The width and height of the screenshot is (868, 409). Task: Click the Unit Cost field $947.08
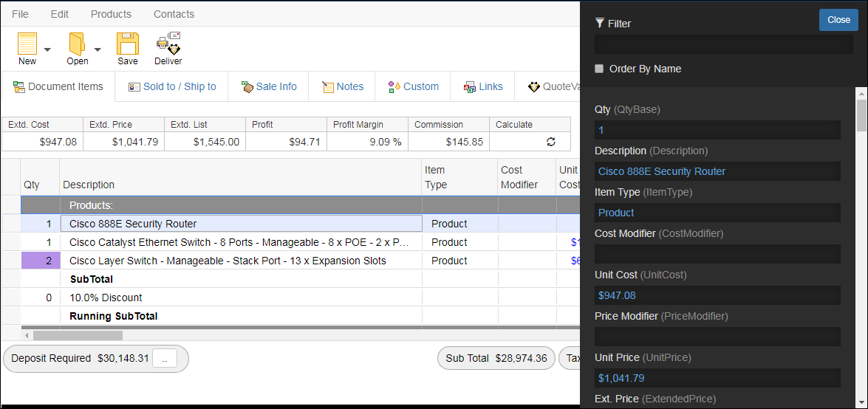coord(717,295)
